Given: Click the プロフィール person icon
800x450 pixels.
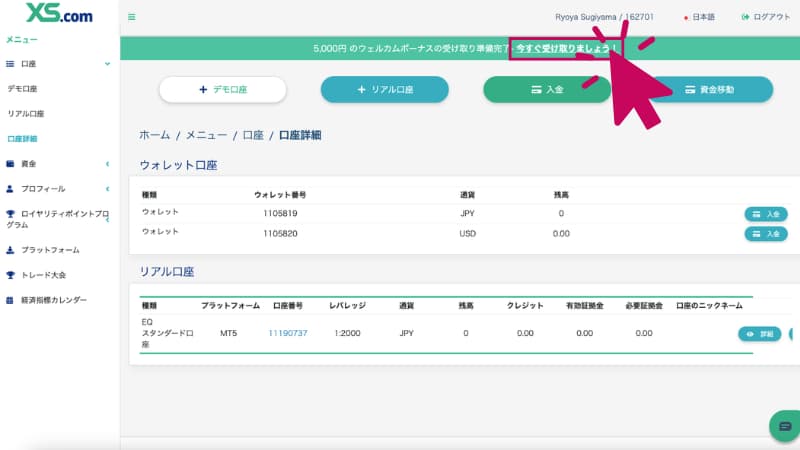Looking at the screenshot, I should [10, 189].
